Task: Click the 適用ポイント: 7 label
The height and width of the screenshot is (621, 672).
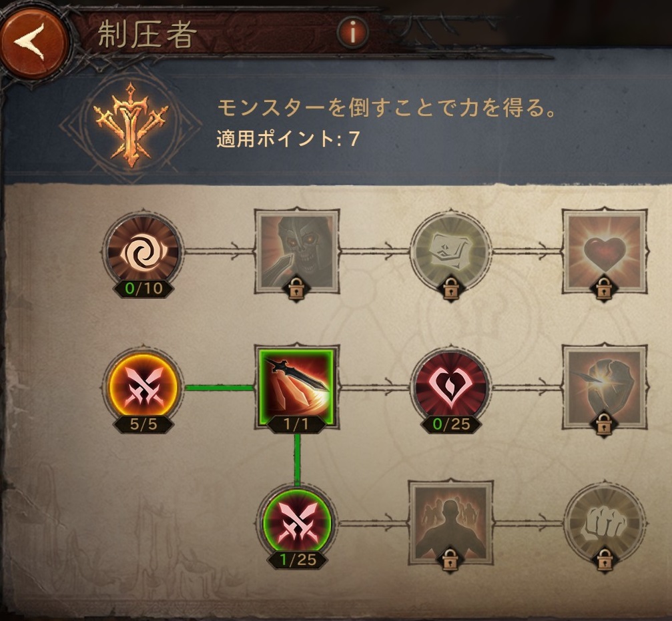Action: [x=288, y=139]
